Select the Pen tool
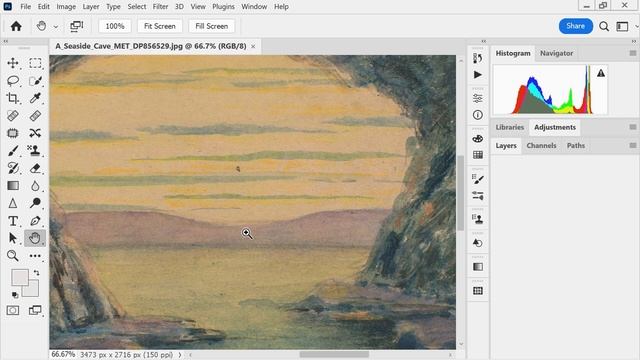Image resolution: width=640 pixels, height=360 pixels. coord(35,221)
